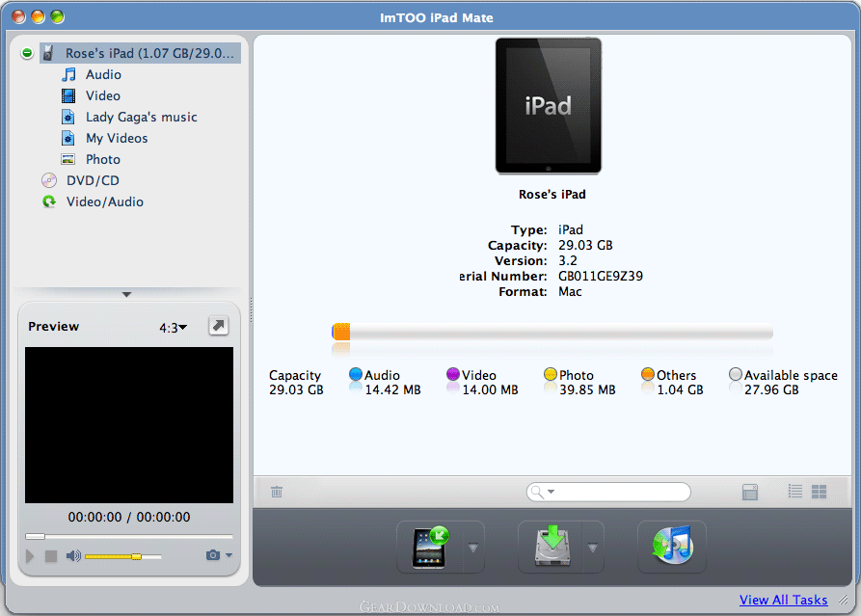
Task: Click the serial number GB011GE9Z39
Action: tap(600, 276)
